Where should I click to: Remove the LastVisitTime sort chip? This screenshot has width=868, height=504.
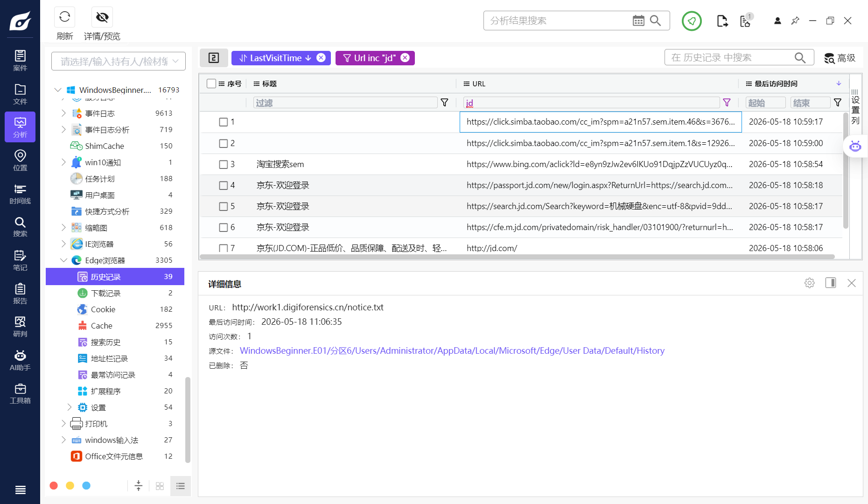[x=321, y=57]
